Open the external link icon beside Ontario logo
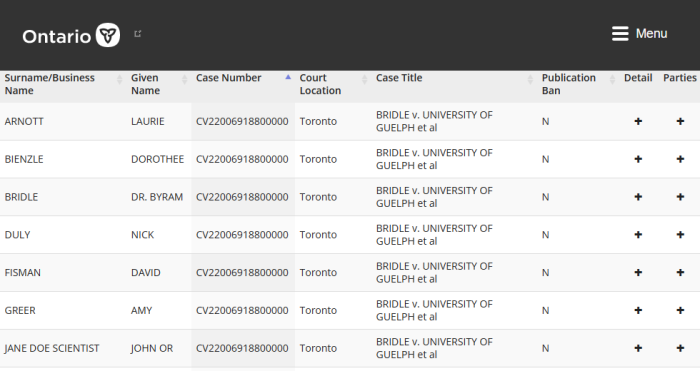 138,33
